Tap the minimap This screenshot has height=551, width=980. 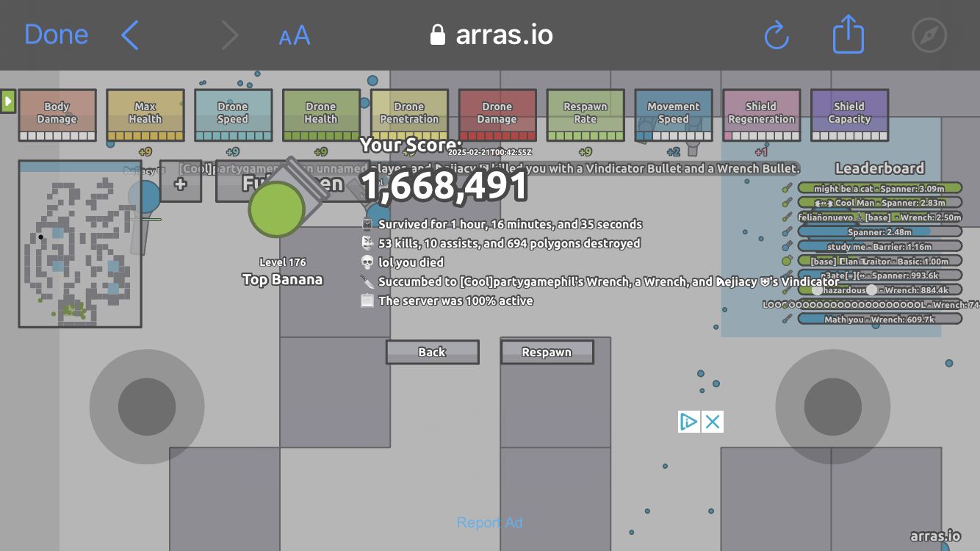tap(80, 244)
